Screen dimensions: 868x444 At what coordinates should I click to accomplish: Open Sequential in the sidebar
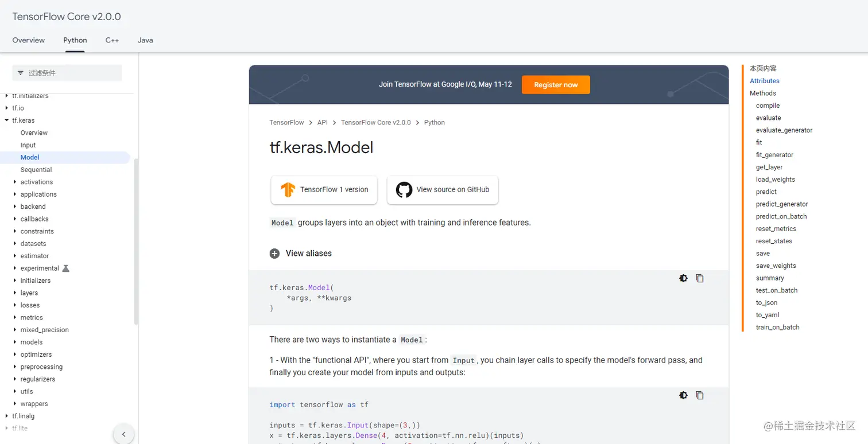click(x=36, y=170)
